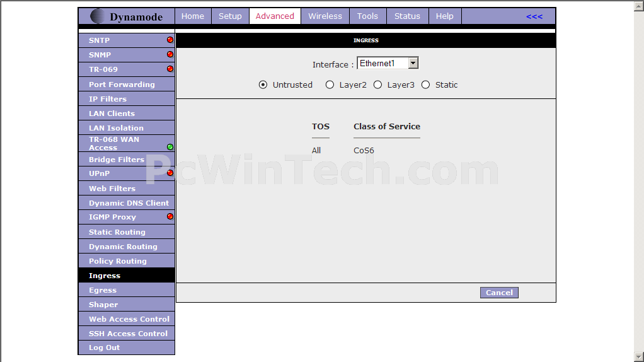Click the red status dot beside IGMP Proxy
Image resolution: width=644 pixels, height=362 pixels.
170,216
